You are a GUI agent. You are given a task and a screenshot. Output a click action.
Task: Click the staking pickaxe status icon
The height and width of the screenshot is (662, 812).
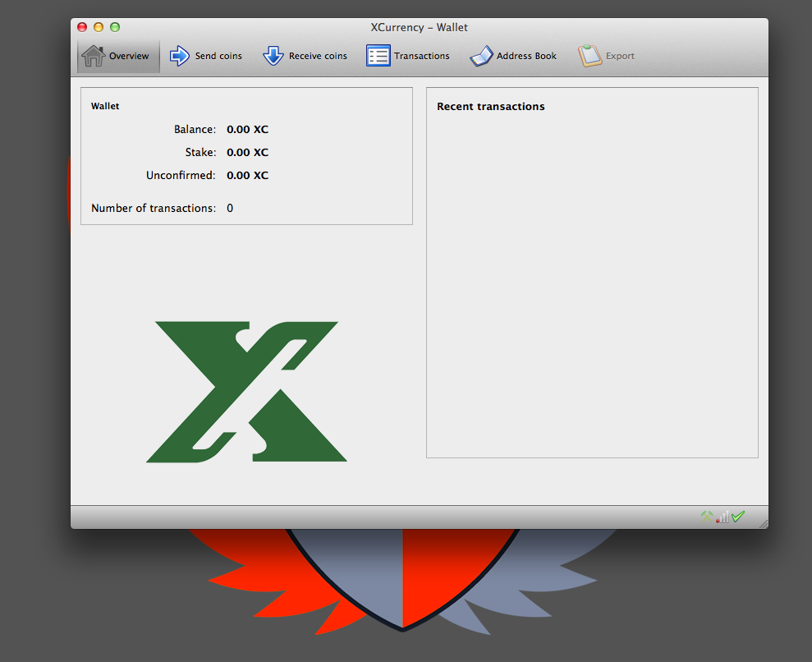click(x=707, y=517)
